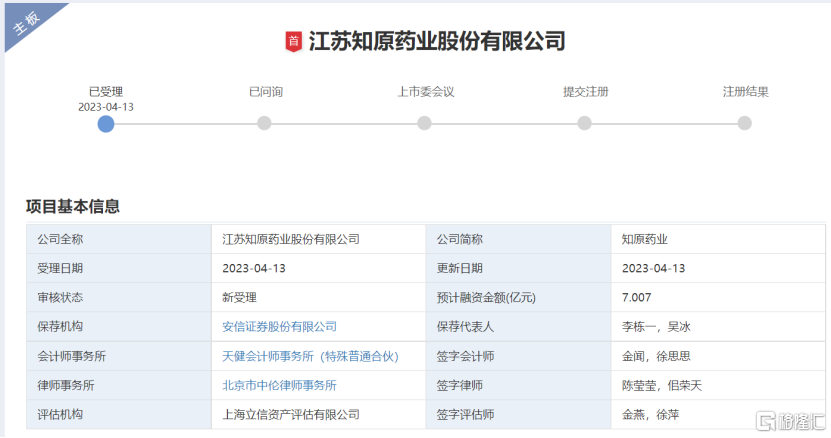Click the 会计师事务所 table label
The image size is (831, 438).
tap(72, 356)
